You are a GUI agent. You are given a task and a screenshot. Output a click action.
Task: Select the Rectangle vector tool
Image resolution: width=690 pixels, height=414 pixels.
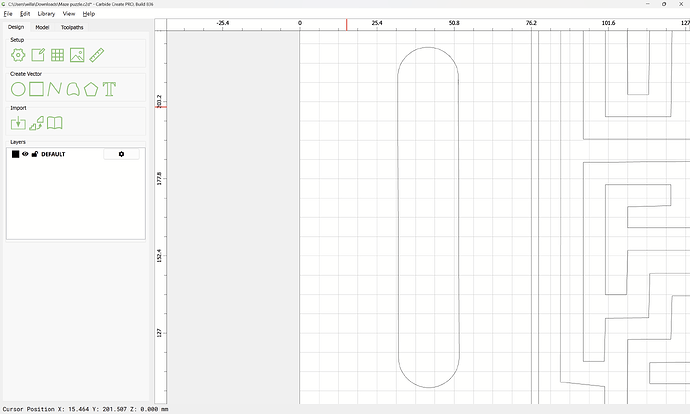(36, 89)
